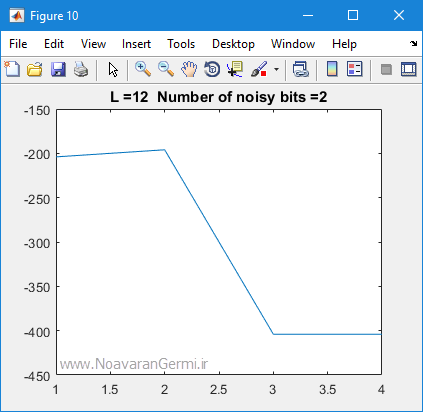423x412 pixels.
Task: Click Hide Plot Tools icon
Action: pyautogui.click(x=386, y=70)
